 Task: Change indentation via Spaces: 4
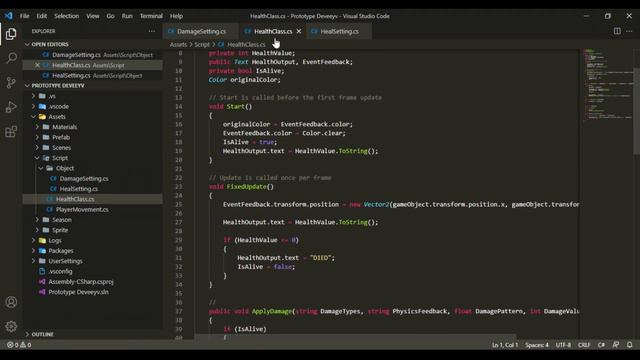tap(537, 345)
